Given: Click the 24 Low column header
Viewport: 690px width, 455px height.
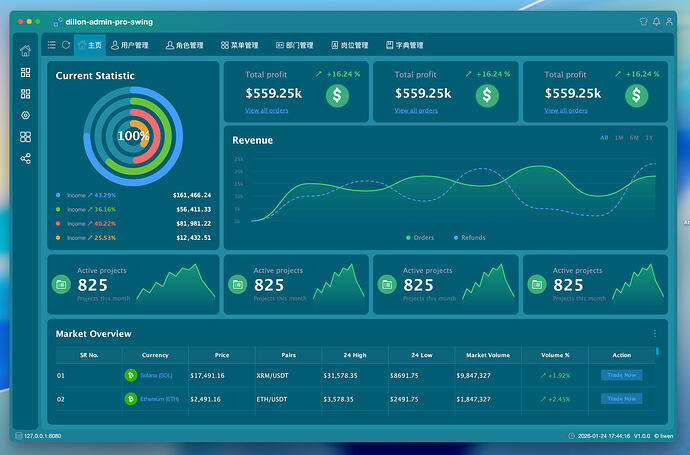Looking at the screenshot, I should [x=422, y=355].
